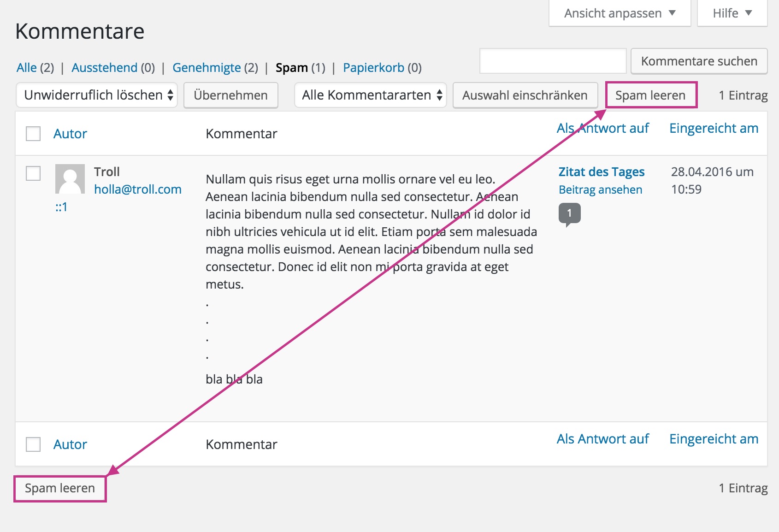
Task: Click the Auswahl einschränken button
Action: 525,95
